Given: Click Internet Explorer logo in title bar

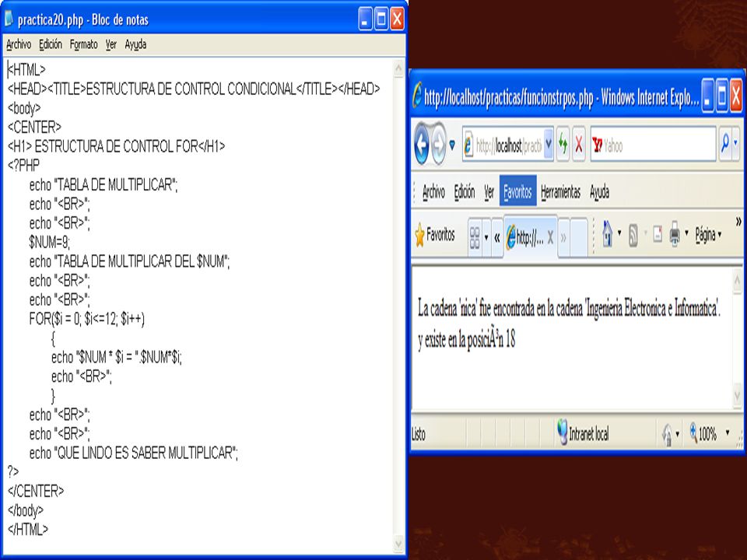Looking at the screenshot, I should pyautogui.click(x=417, y=95).
